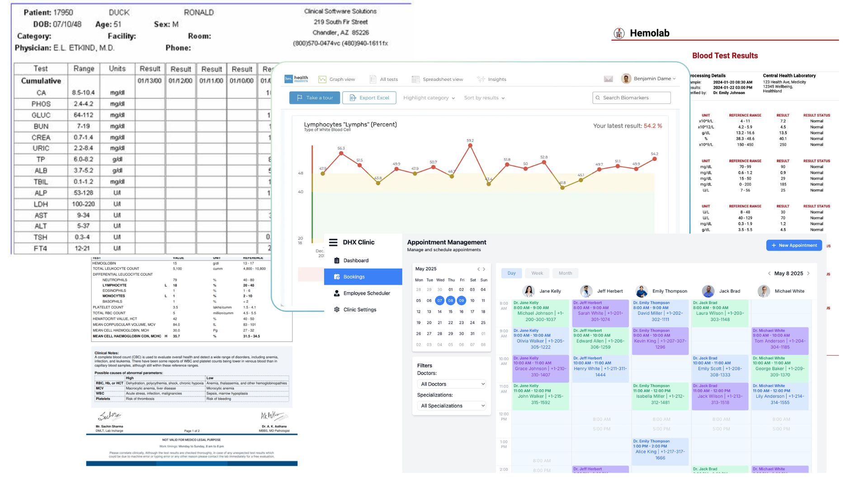Click the New Appointment button

coord(794,245)
